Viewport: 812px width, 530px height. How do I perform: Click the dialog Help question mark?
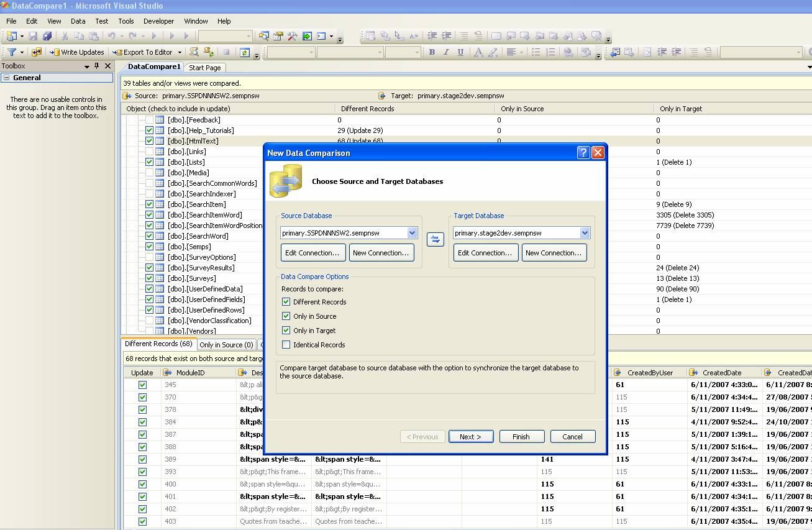(x=583, y=152)
